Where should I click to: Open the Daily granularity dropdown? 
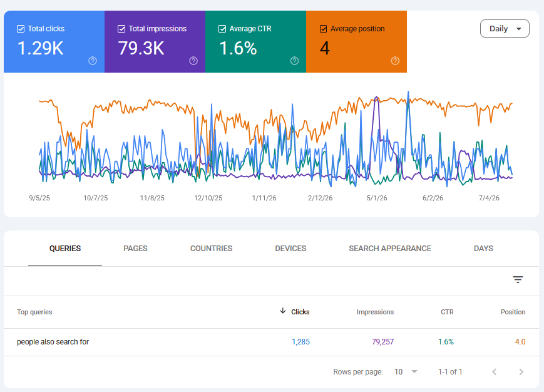coord(505,28)
